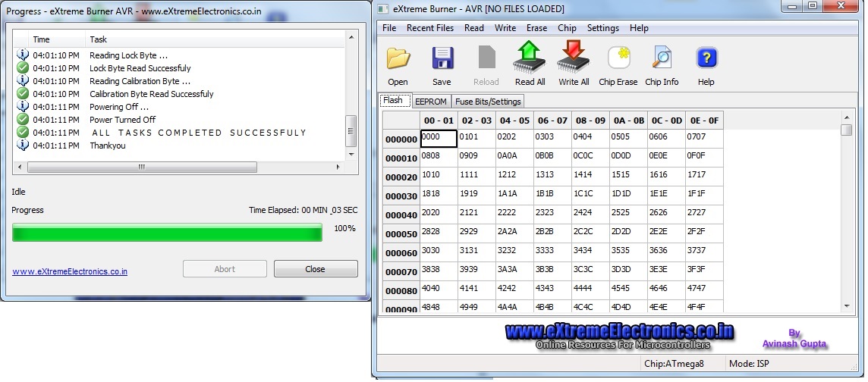Open the Recent Files menu
This screenshot has width=868, height=382.
pos(430,27)
